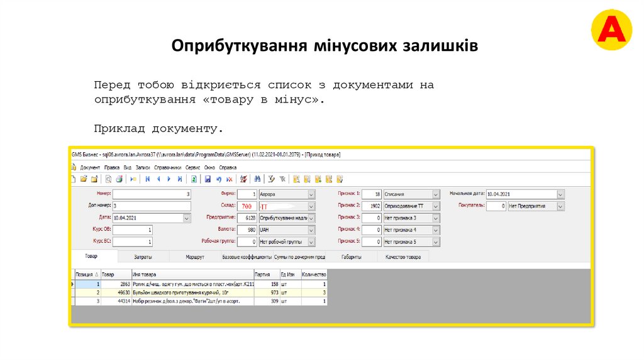The width and height of the screenshot is (644, 361).
Task: Expand the Валюта dropdown showing UAH
Action: tap(311, 230)
